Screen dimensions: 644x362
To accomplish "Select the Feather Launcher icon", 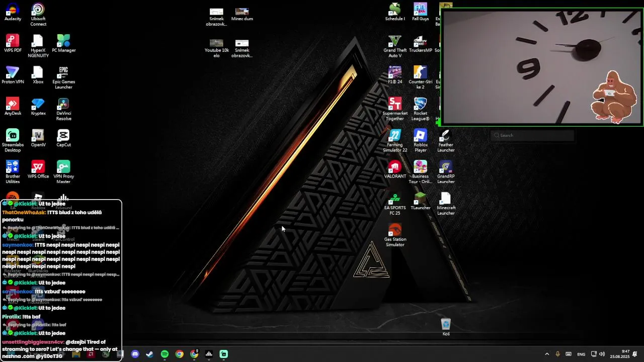I will click(446, 141).
